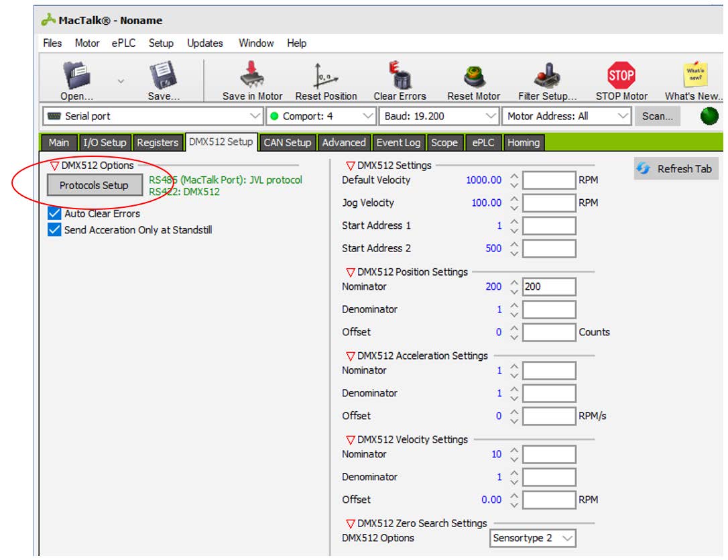This screenshot has height=560, width=728.
Task: Increase Default Velocity with up stepper
Action: [x=514, y=176]
